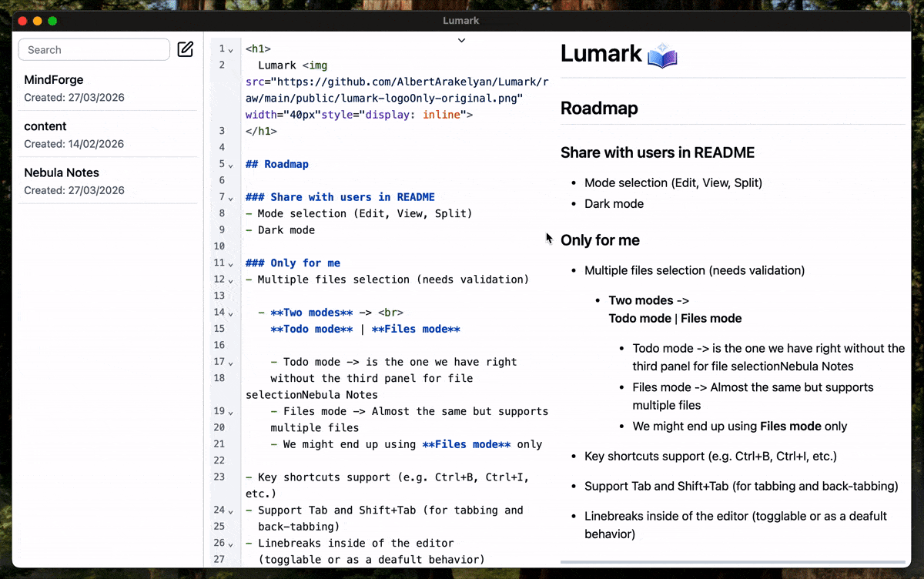Click the Lumark book logo in preview

(662, 55)
